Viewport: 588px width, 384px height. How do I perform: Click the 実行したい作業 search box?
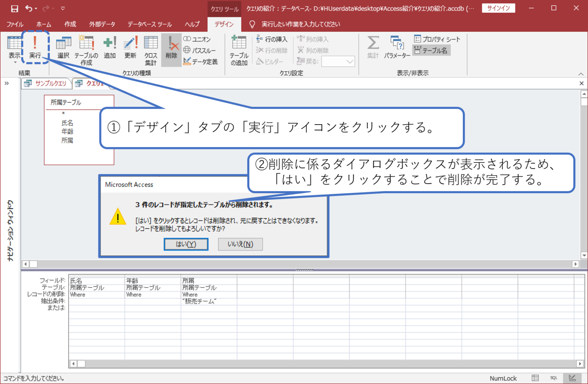click(x=301, y=24)
